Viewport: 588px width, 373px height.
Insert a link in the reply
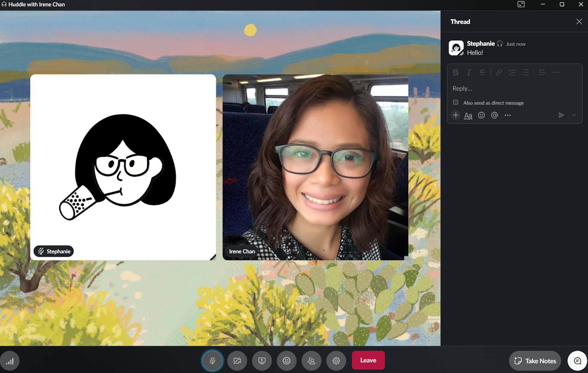coord(499,72)
